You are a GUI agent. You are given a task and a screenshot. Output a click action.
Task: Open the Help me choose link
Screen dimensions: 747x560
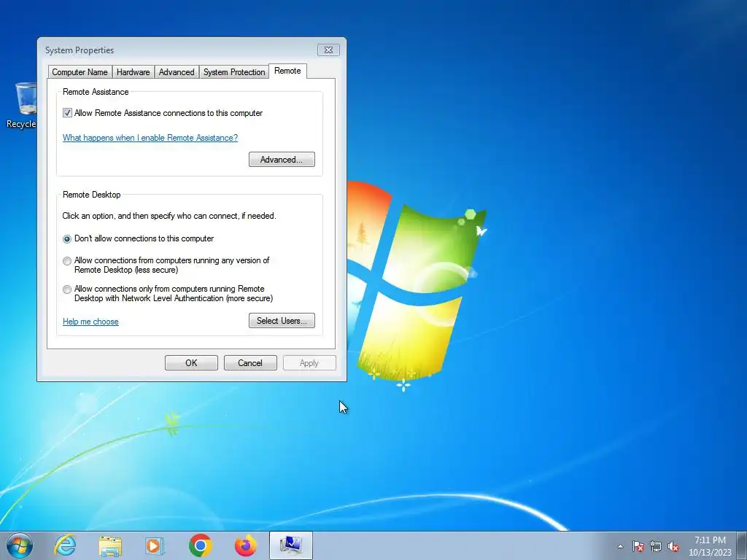click(90, 322)
